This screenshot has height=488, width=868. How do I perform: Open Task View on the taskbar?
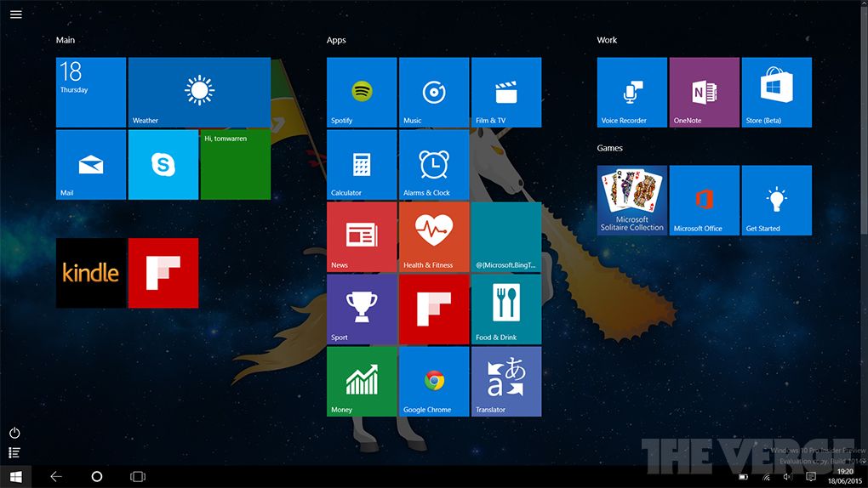pos(138,476)
